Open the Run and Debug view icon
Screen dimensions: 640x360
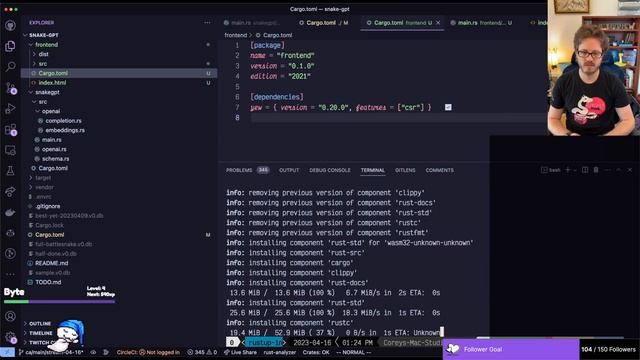[11, 109]
